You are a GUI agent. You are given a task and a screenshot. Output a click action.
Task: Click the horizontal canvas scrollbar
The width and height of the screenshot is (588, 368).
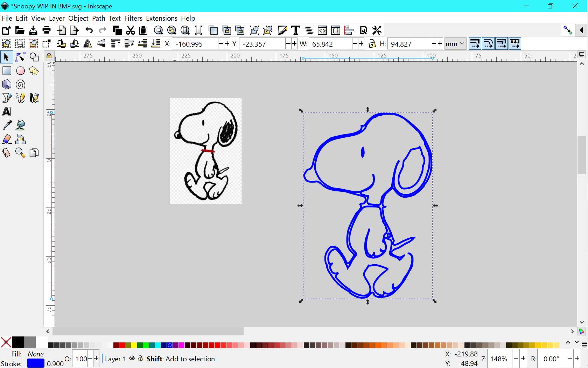point(148,331)
